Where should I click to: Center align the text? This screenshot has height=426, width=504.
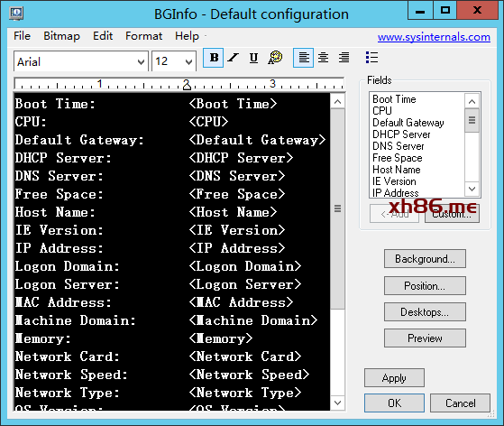[324, 58]
